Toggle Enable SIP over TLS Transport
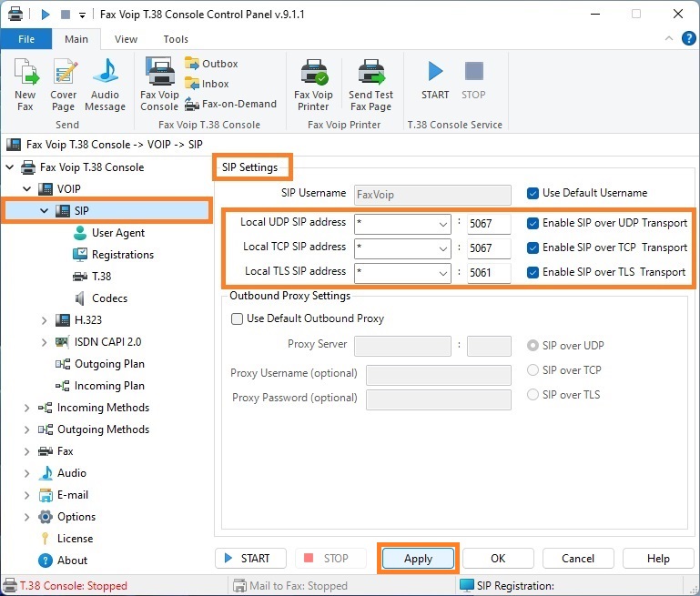700x596 pixels. coord(533,272)
